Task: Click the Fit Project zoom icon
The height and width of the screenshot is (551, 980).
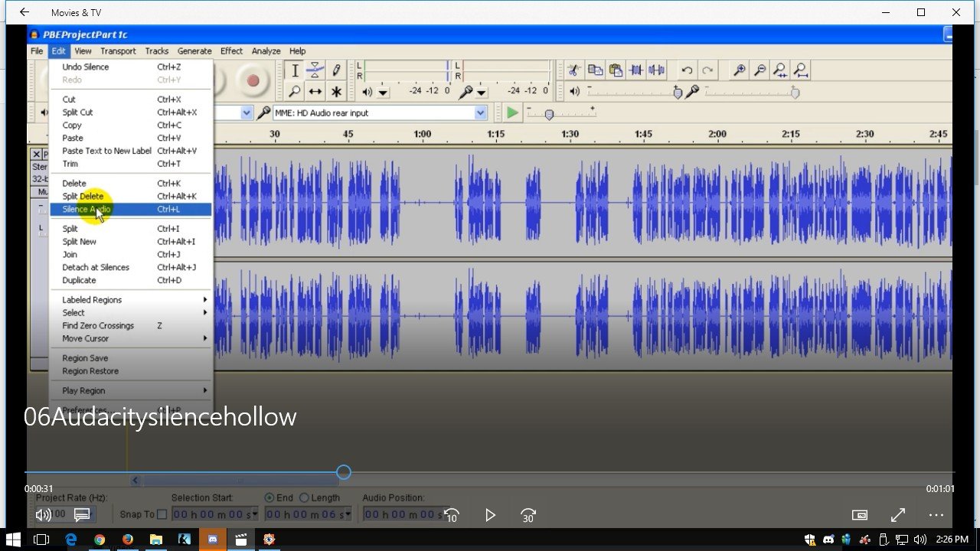Action: [x=801, y=70]
